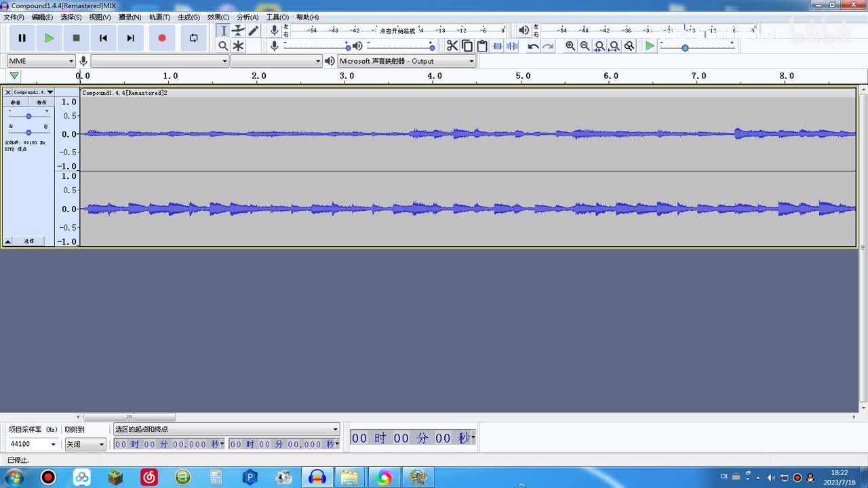This screenshot has height=488, width=868.
Task: Adjust the playback speed slider
Action: click(x=697, y=46)
